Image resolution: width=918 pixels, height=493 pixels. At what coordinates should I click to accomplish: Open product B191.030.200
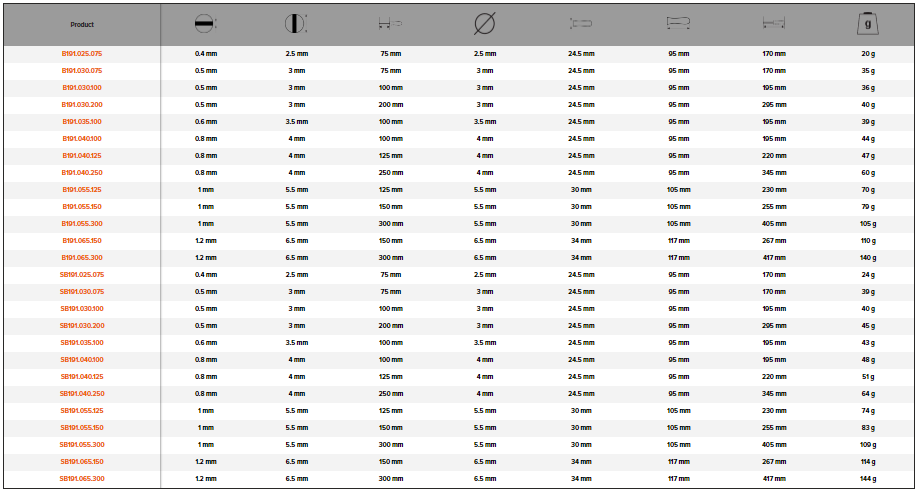click(x=82, y=105)
